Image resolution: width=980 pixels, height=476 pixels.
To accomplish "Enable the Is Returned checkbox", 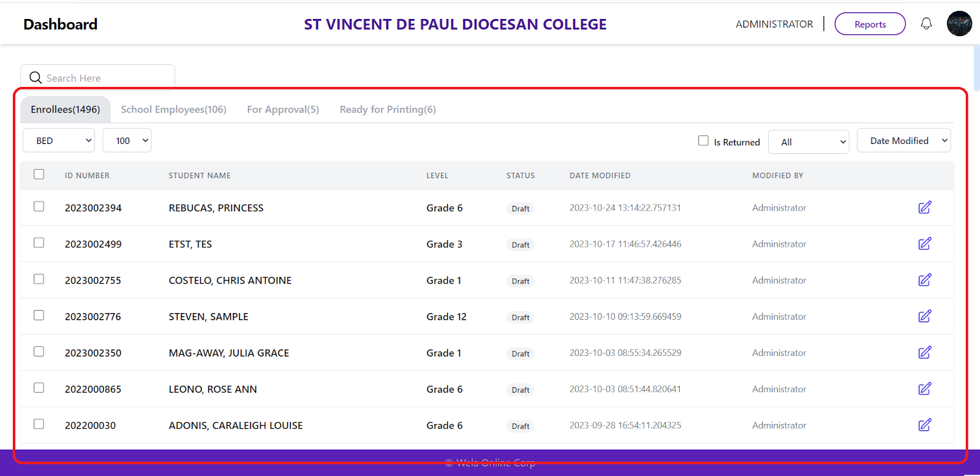I will pyautogui.click(x=703, y=141).
